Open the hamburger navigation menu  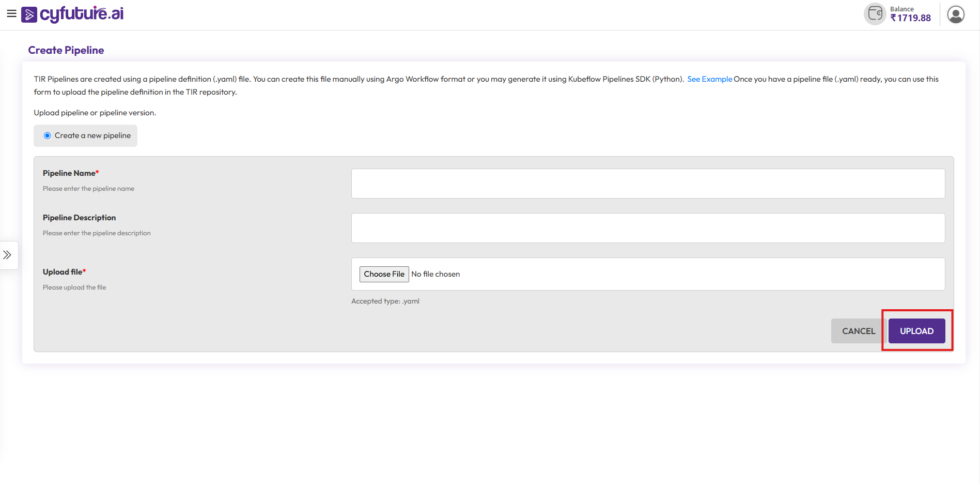[11, 14]
